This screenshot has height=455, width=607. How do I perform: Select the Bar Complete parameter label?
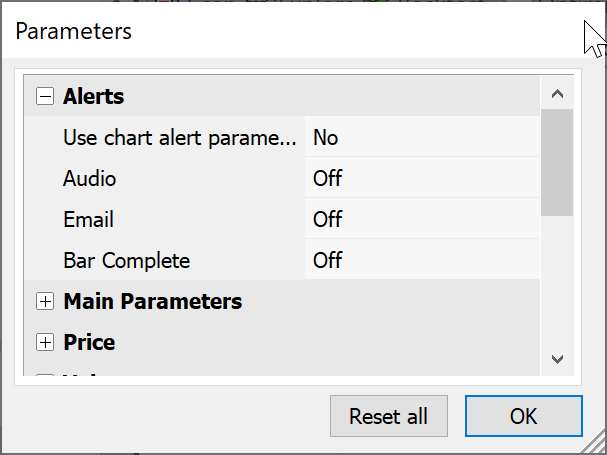[126, 261]
